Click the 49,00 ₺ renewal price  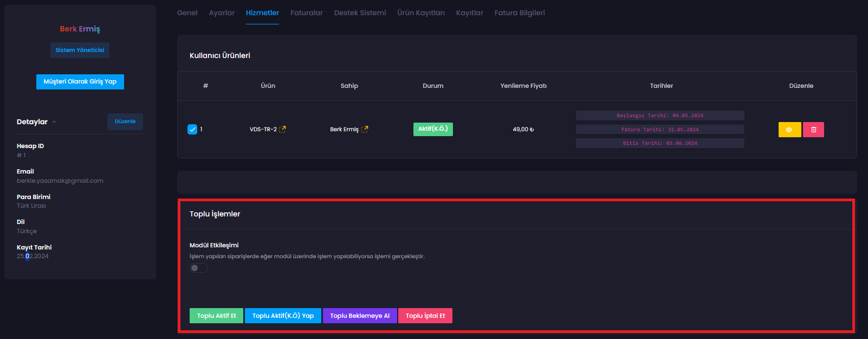(523, 129)
